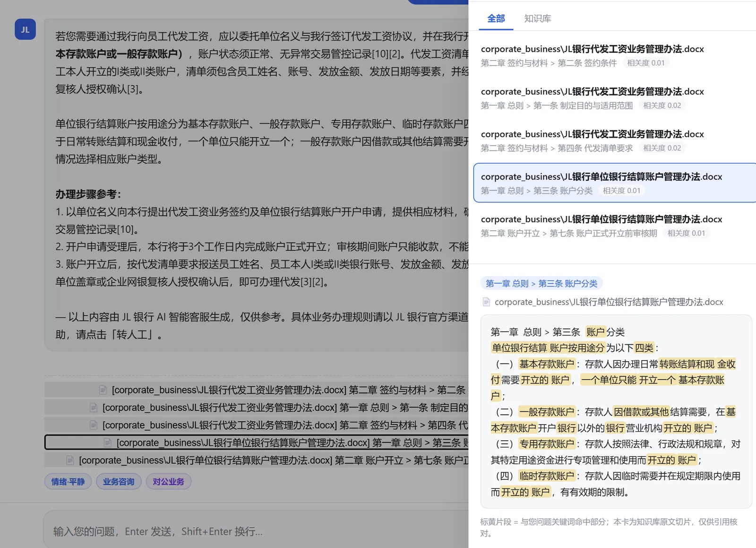Open result 第七条 账户正式开立前审核期
The width and height of the screenshot is (756, 548).
pyautogui.click(x=615, y=226)
